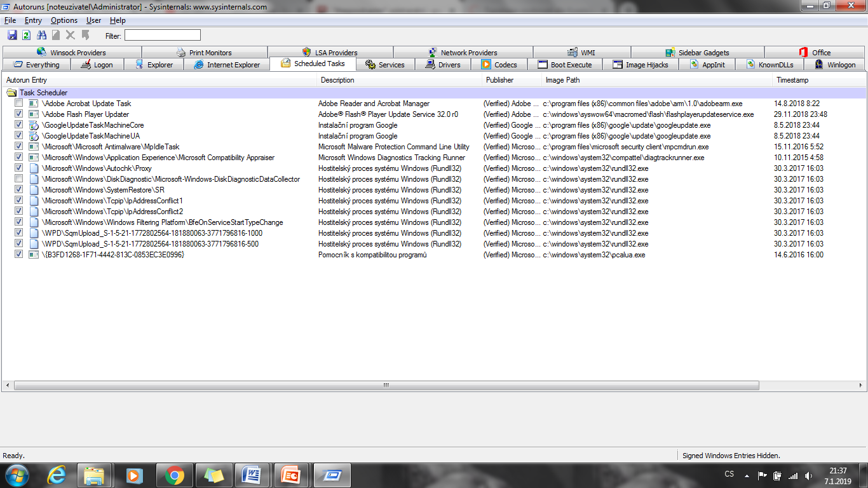This screenshot has height=488, width=868.
Task: Switch to the Logon tab
Action: click(x=97, y=65)
